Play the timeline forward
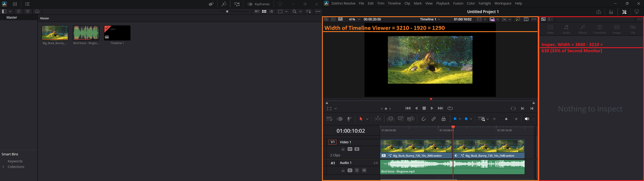The height and width of the screenshot is (181, 644). pyautogui.click(x=432, y=108)
